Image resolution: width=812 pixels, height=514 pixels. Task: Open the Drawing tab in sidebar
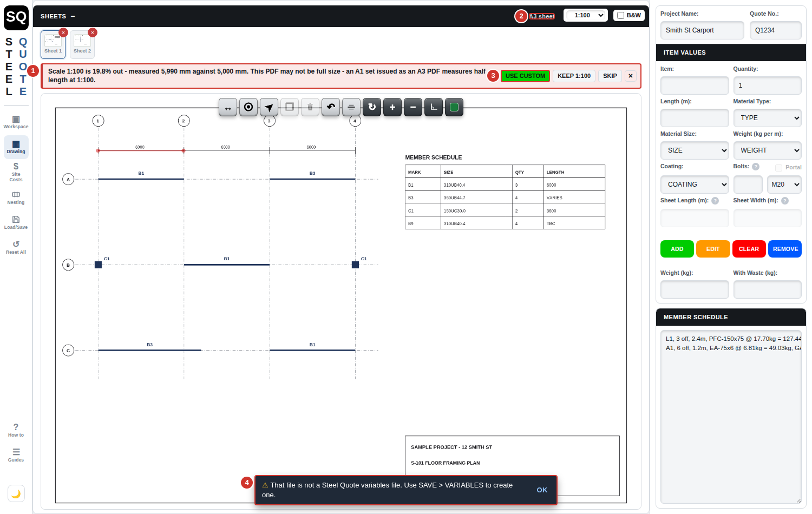pyautogui.click(x=16, y=147)
